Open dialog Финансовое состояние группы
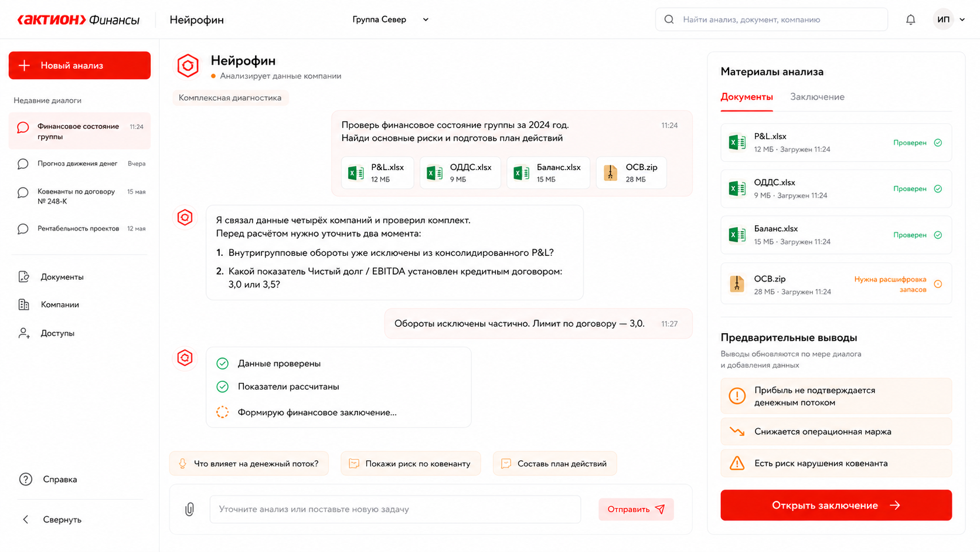This screenshot has height=552, width=980. pyautogui.click(x=80, y=131)
